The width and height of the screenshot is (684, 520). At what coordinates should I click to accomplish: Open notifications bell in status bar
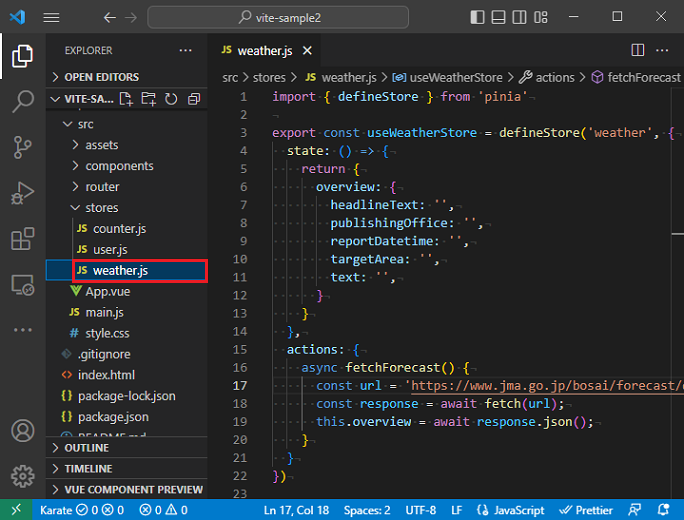coord(663,510)
